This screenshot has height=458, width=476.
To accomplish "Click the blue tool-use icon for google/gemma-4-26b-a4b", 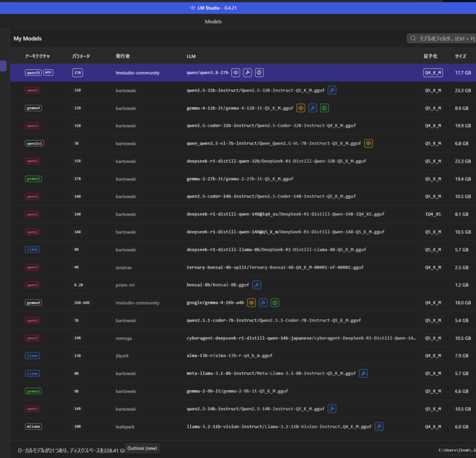I will tap(263, 303).
